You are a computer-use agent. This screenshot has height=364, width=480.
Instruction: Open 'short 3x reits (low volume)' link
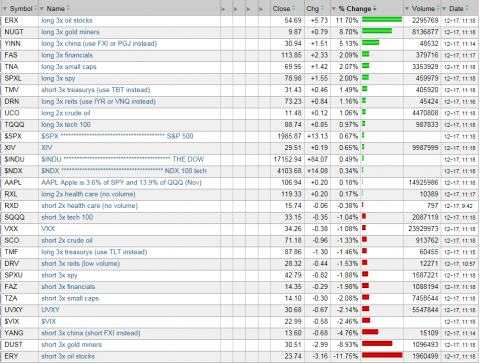click(x=80, y=263)
